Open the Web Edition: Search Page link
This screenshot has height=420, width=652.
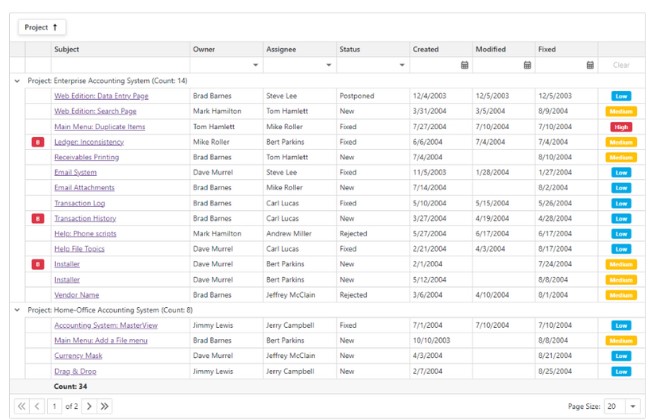[x=95, y=111]
